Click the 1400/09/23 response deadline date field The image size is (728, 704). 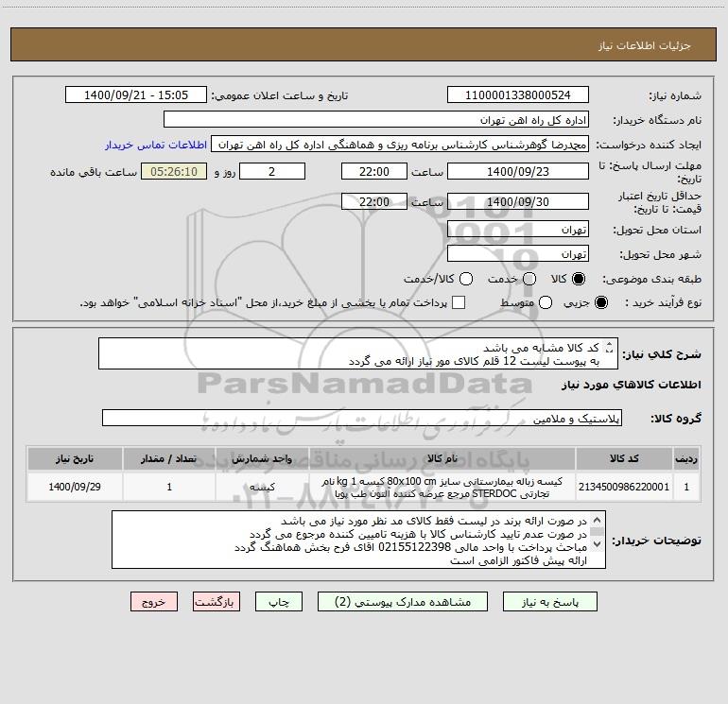pos(518,171)
